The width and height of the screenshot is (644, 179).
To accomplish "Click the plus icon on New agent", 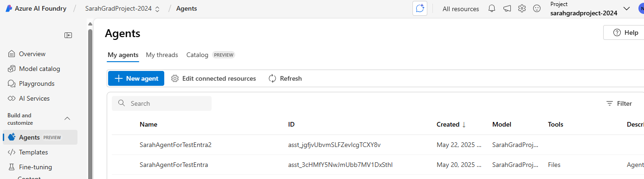I will click(118, 78).
